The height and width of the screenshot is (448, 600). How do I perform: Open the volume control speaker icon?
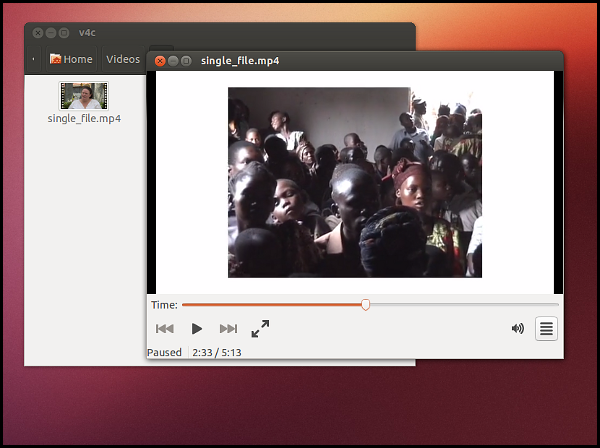tap(518, 328)
